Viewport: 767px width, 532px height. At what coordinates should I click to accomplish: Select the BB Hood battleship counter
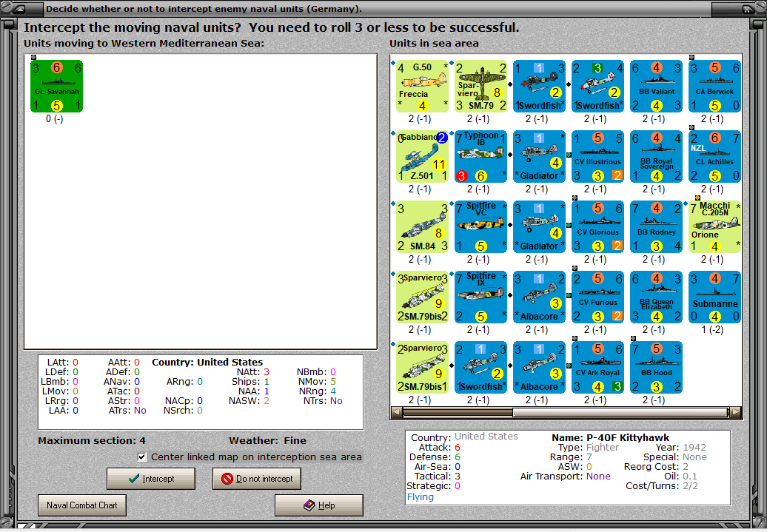pyautogui.click(x=656, y=366)
